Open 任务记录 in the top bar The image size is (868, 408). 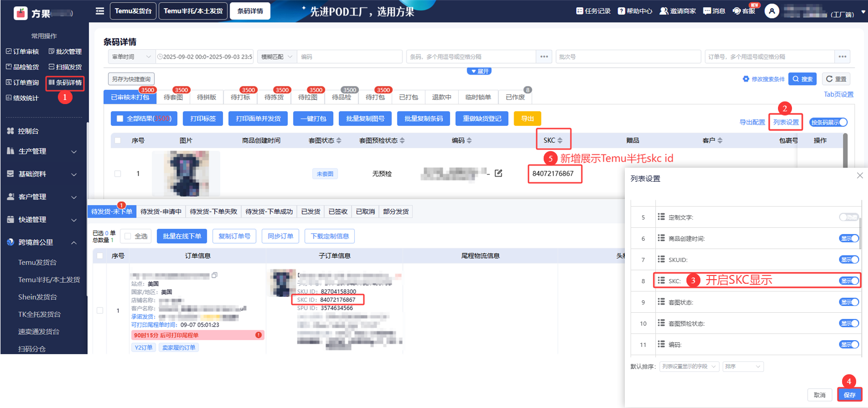click(593, 11)
